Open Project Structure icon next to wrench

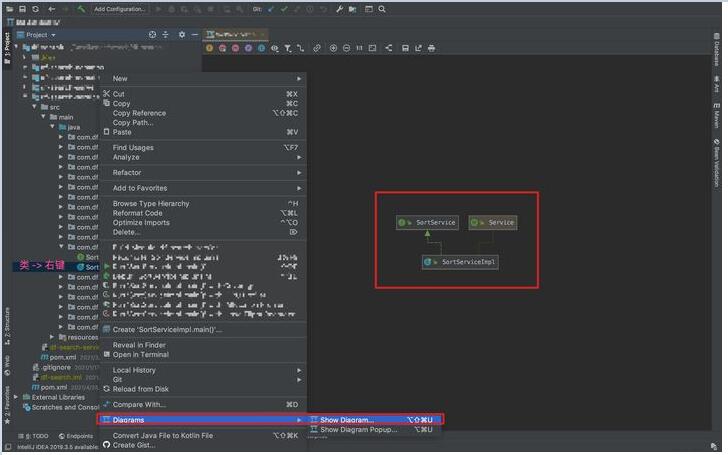(x=352, y=9)
